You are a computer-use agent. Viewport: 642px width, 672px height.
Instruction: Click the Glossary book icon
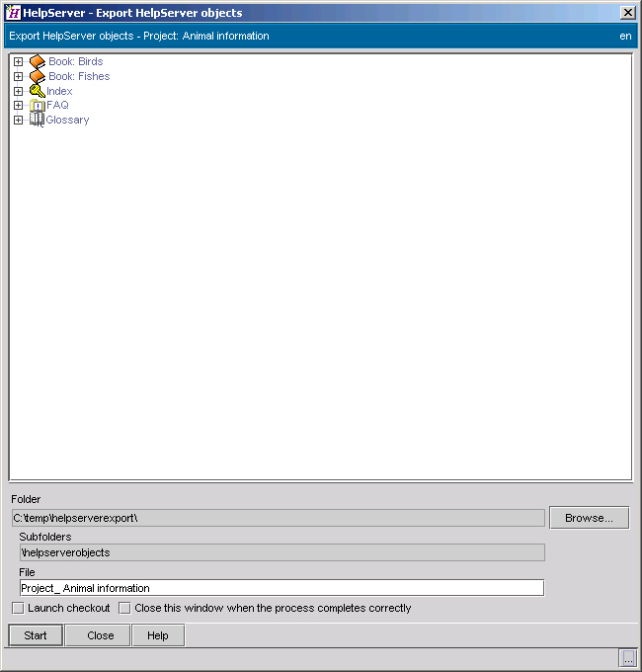coord(37,120)
